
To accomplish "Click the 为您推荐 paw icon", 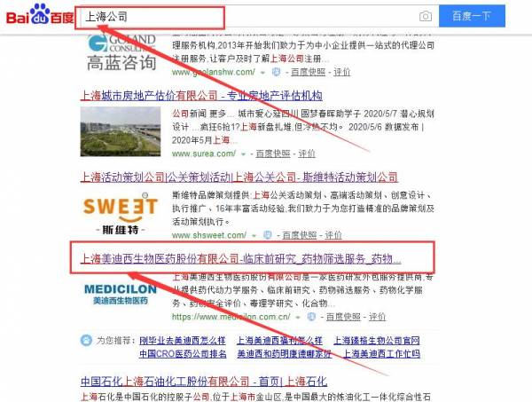I will (86, 340).
